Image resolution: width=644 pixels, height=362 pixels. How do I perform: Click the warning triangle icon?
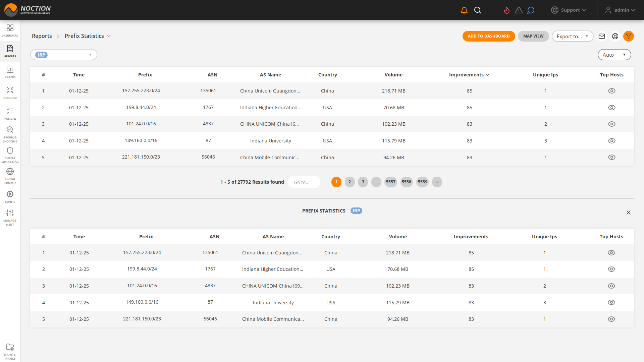tap(519, 10)
